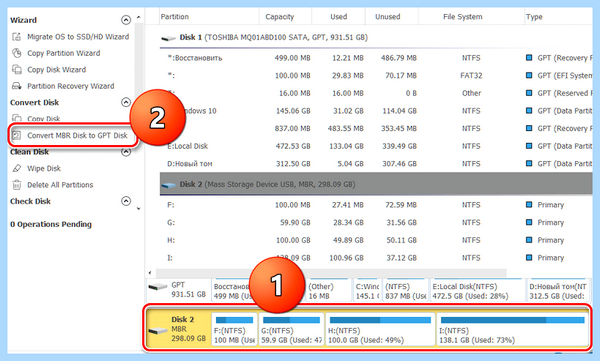600x361 pixels.
Task: Sort by Capacity column header
Action: click(280, 17)
